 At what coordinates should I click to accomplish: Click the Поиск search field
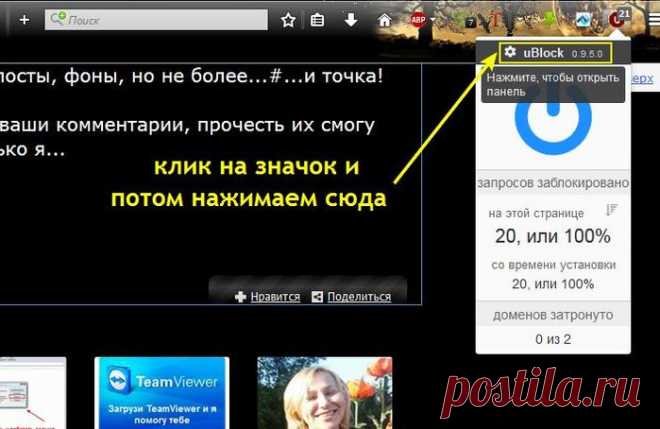tap(156, 19)
